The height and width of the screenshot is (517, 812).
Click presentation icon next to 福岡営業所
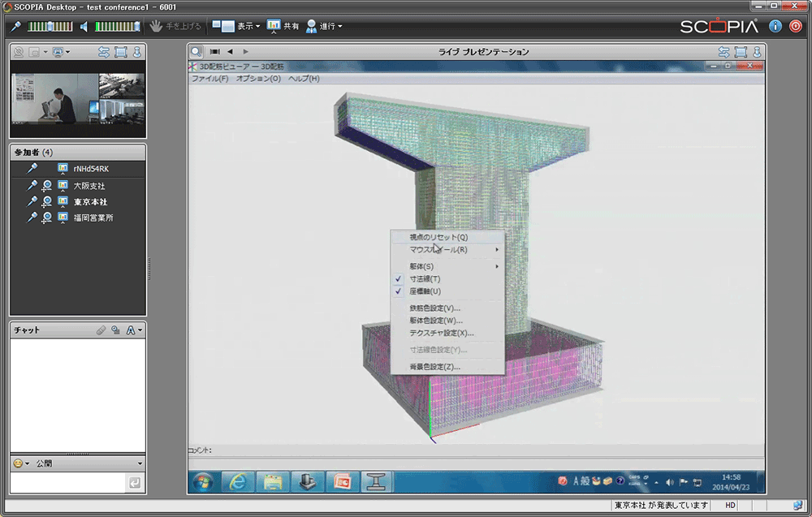(63, 218)
